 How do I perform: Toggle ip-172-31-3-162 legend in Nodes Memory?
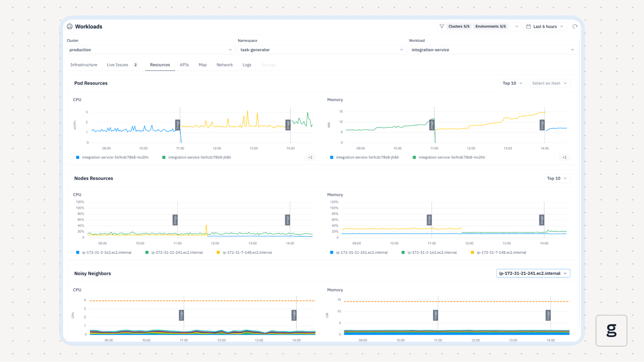click(432, 253)
